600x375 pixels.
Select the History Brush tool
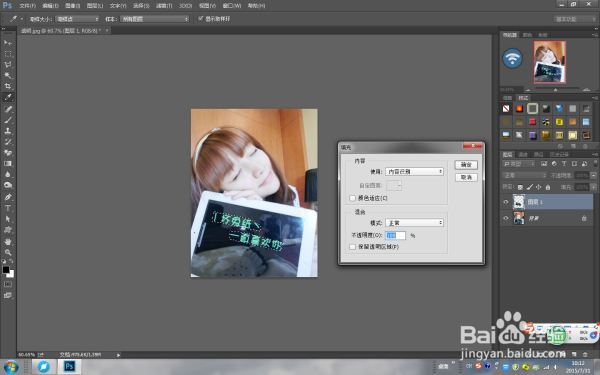[x=8, y=142]
